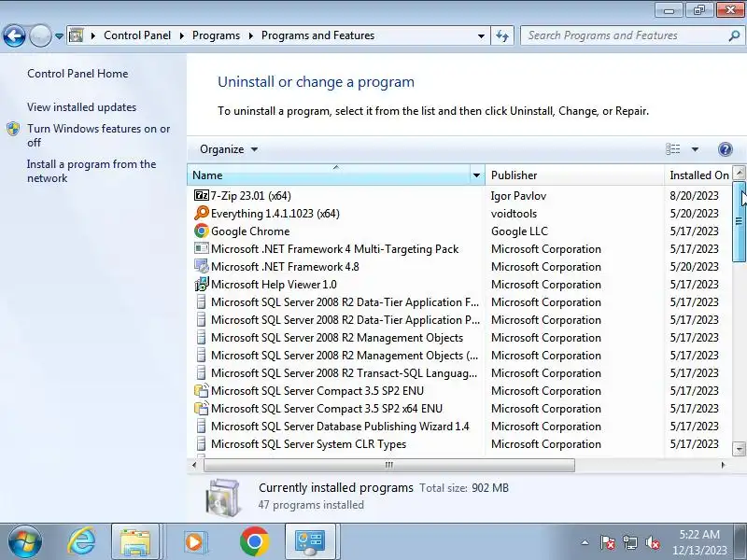Click the 8/20/2023 install date
This screenshot has width=747, height=560.
pyautogui.click(x=694, y=196)
